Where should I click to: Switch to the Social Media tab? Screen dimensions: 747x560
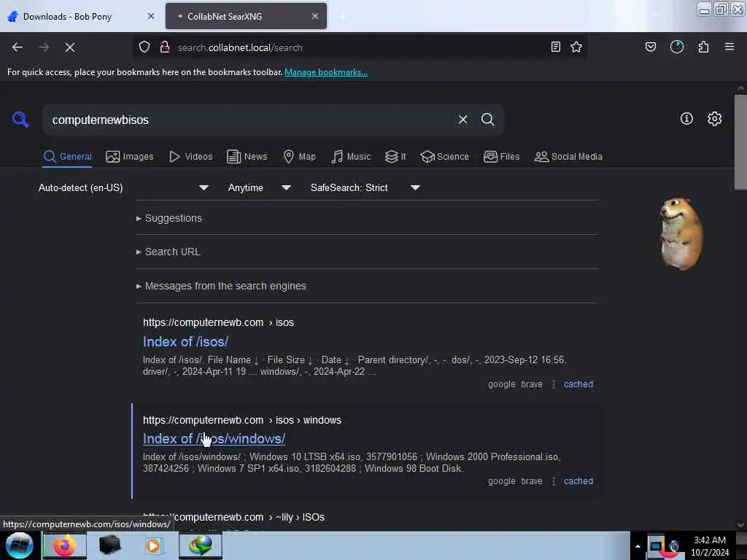point(568,157)
